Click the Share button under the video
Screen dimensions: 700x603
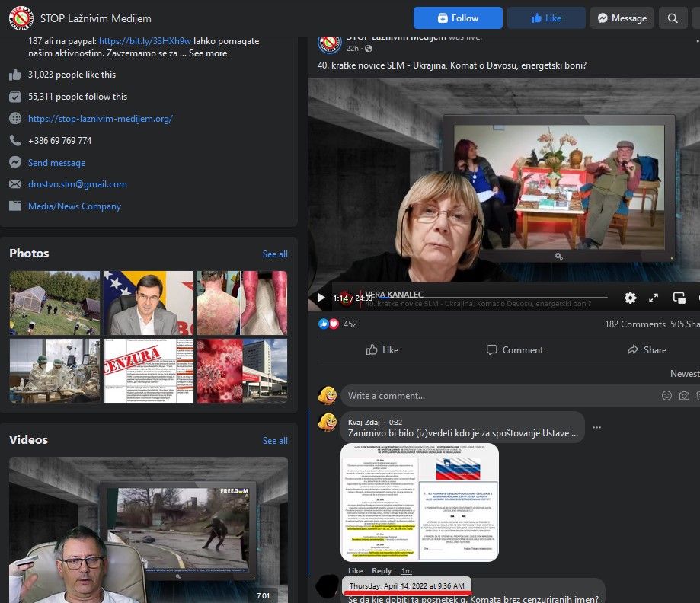coord(647,349)
